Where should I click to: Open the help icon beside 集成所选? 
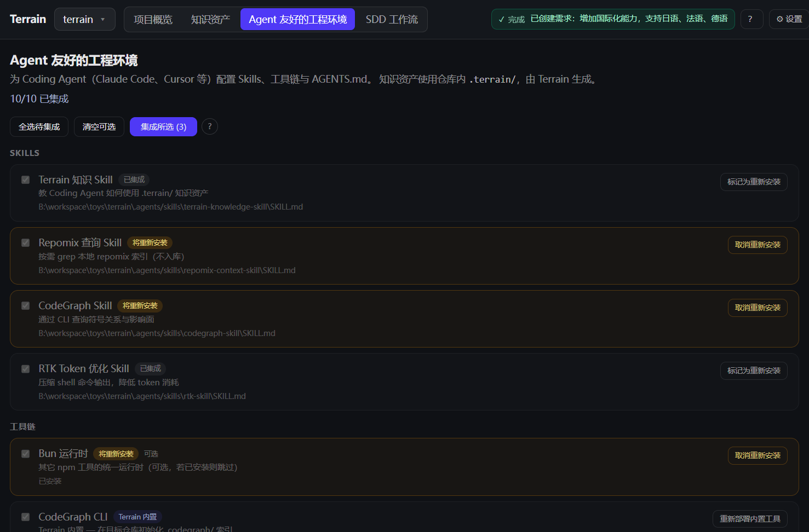(x=210, y=126)
